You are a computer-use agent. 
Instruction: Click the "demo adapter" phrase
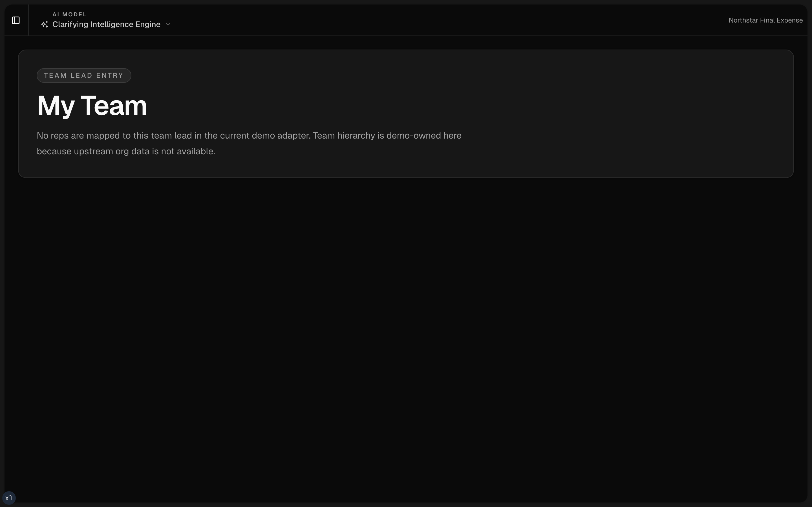click(x=281, y=135)
